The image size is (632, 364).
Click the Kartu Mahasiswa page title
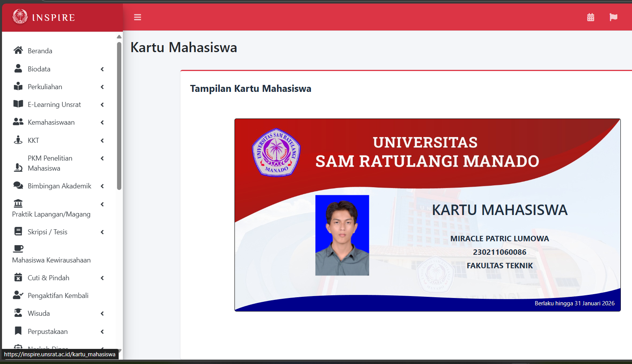[x=183, y=47]
